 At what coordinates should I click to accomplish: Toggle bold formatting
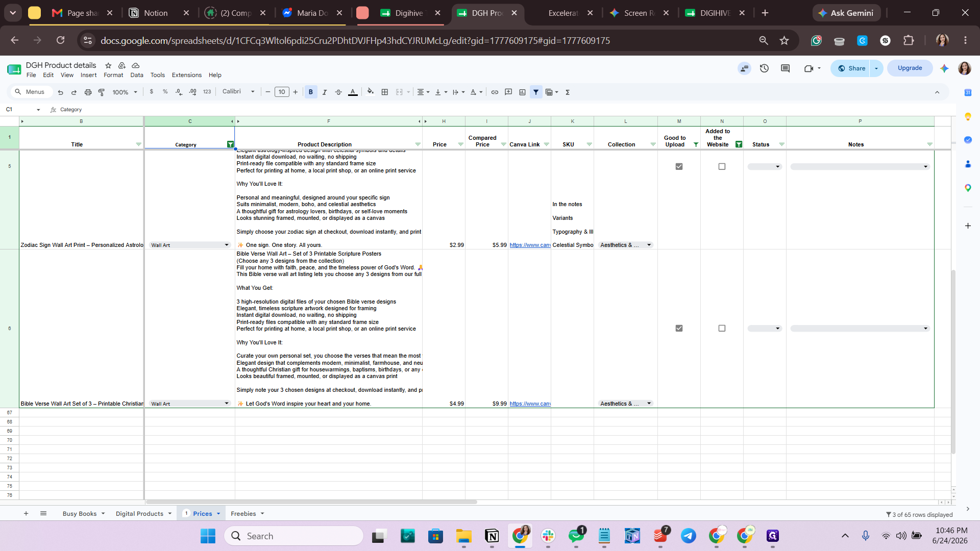point(311,92)
